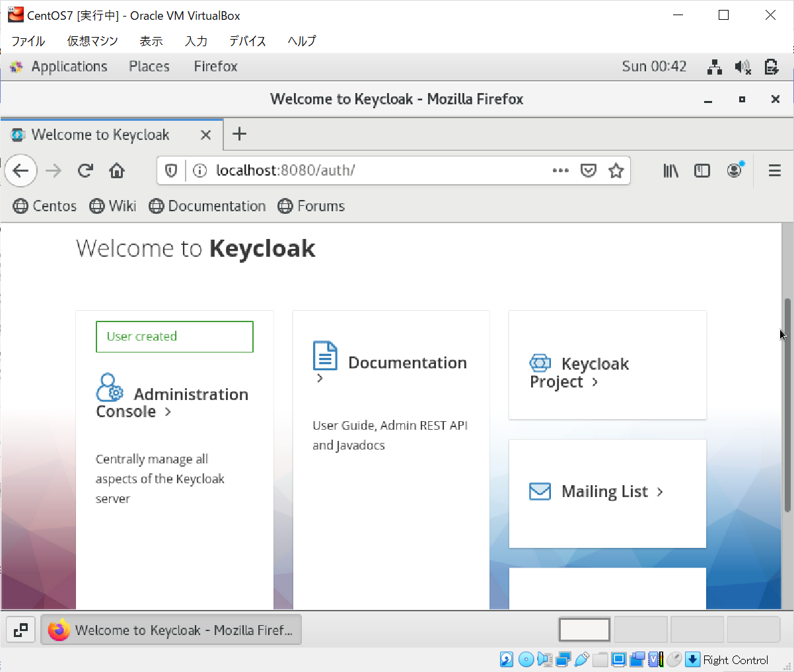794x672 pixels.
Task: Click VirtualBox USB status icon
Action: (x=582, y=659)
